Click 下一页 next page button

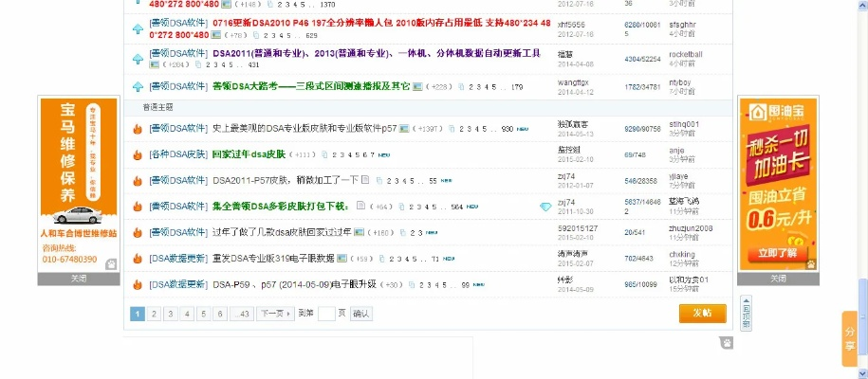[274, 314]
